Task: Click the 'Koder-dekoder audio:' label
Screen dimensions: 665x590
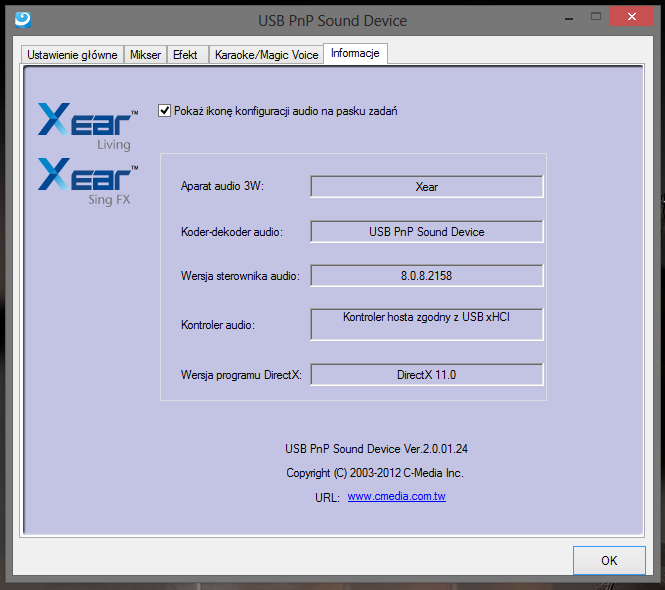Action: [x=232, y=232]
